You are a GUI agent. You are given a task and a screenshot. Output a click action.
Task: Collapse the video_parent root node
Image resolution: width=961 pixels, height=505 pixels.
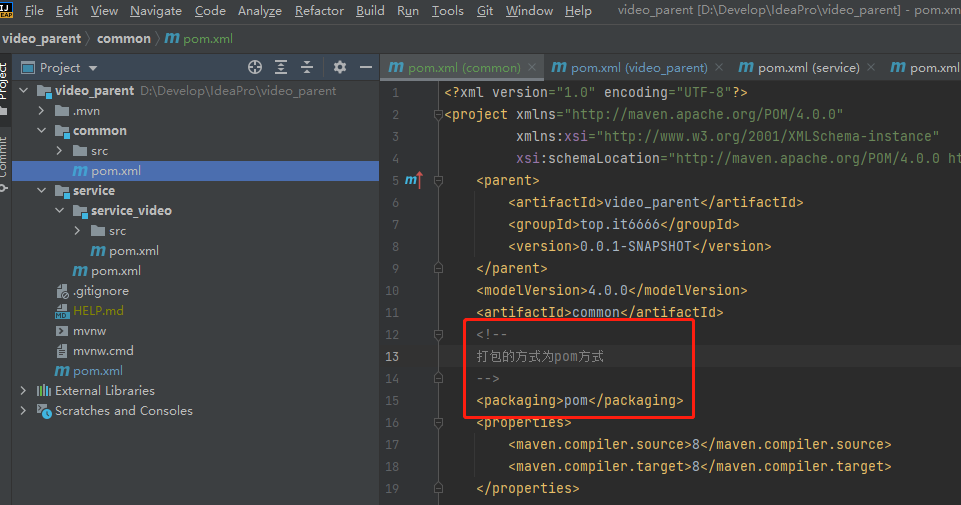pos(24,91)
